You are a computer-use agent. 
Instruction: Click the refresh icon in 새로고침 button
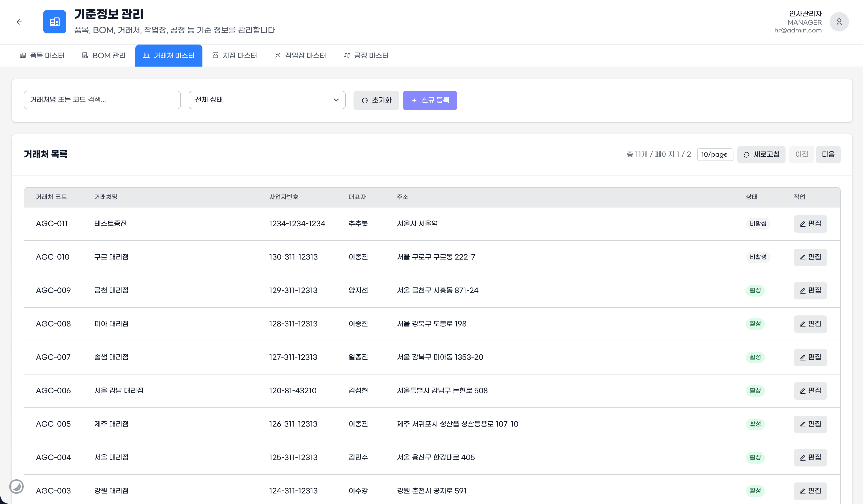click(x=747, y=155)
